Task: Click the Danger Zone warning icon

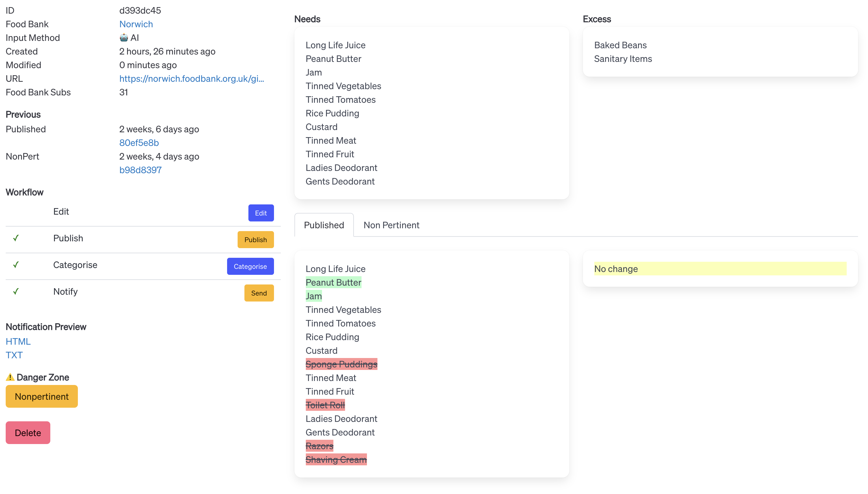Action: tap(10, 377)
